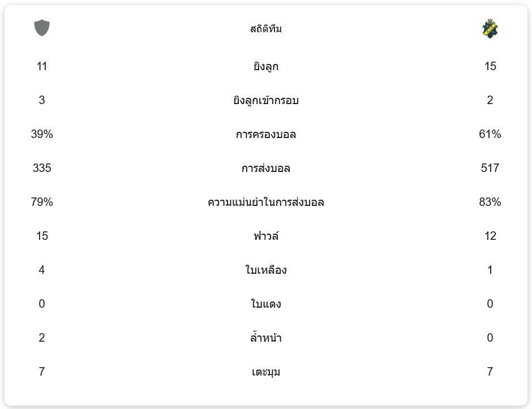Select the การครองบอล row label
This screenshot has width=532, height=409.
tap(266, 134)
